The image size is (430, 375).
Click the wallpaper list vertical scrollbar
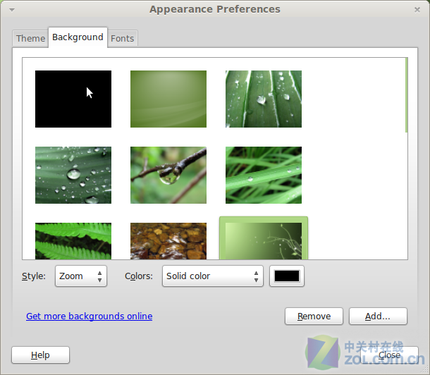coord(406,95)
